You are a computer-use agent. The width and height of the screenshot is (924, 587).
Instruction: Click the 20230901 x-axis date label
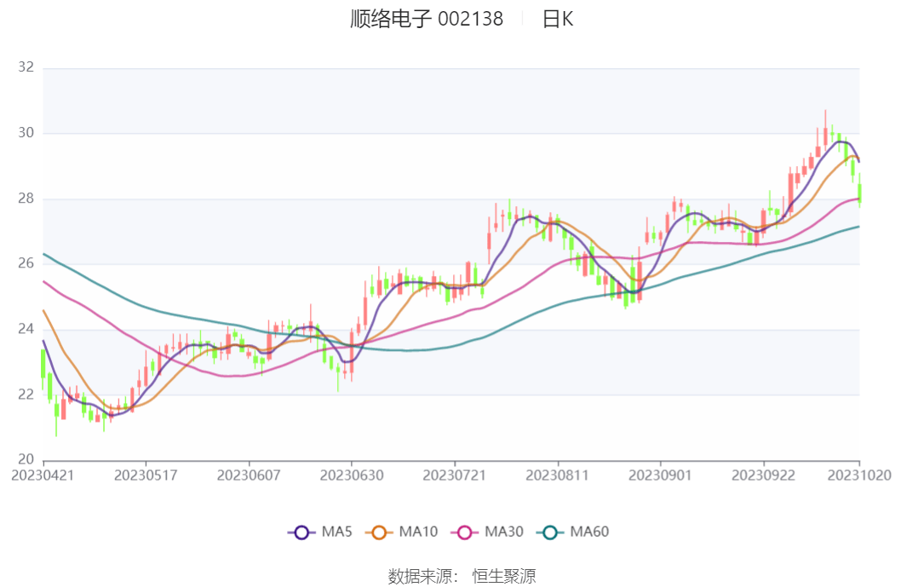click(660, 475)
